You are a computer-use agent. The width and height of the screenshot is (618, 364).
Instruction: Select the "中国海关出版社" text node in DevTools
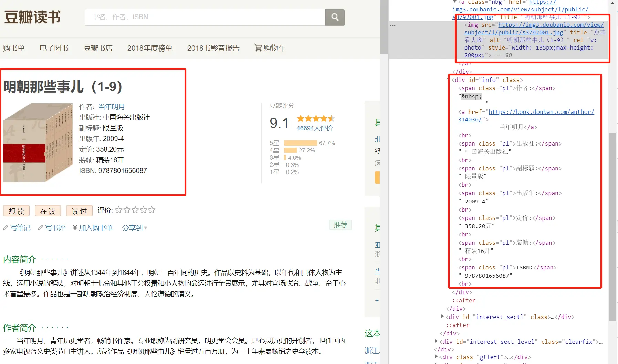coord(485,152)
